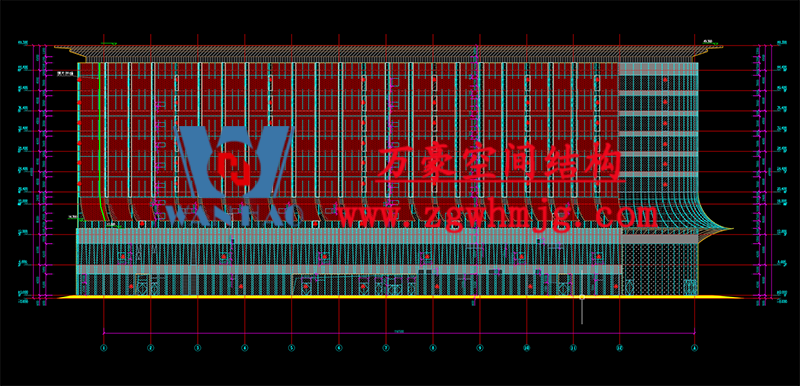Screen dimensions: 800x386
Task: Select grid axis bubble number 6
Action: [x=338, y=348]
